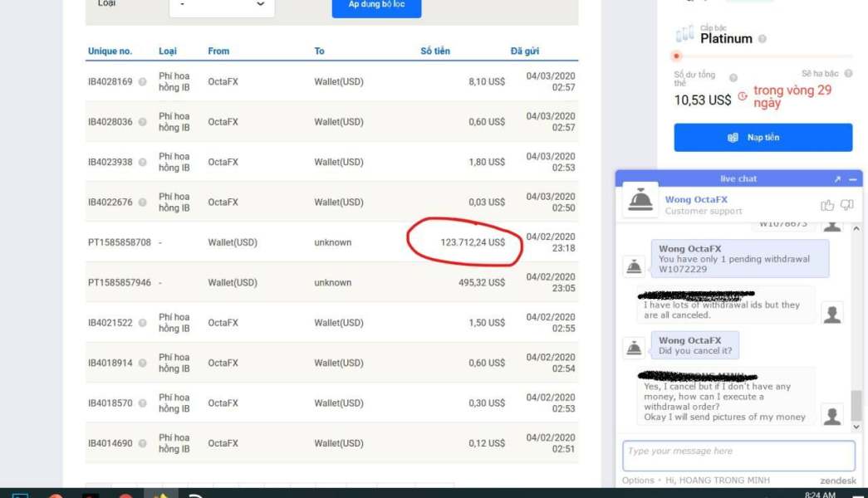Click info icon next to Sẽ hạ bậc
Viewport: 868px width, 498px height.
click(848, 73)
